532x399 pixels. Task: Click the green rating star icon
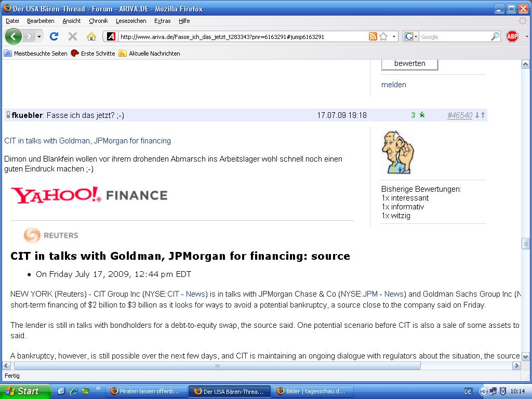click(422, 115)
